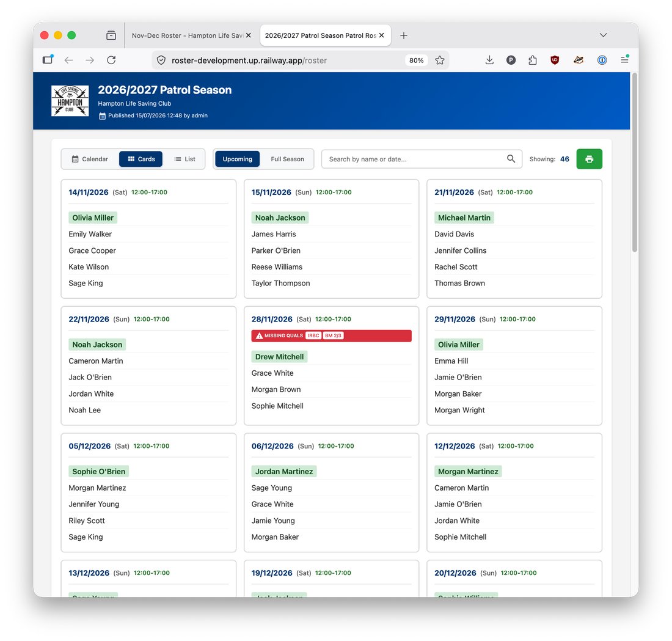Select the Full Season filter
The image size is (672, 641).
287,159
